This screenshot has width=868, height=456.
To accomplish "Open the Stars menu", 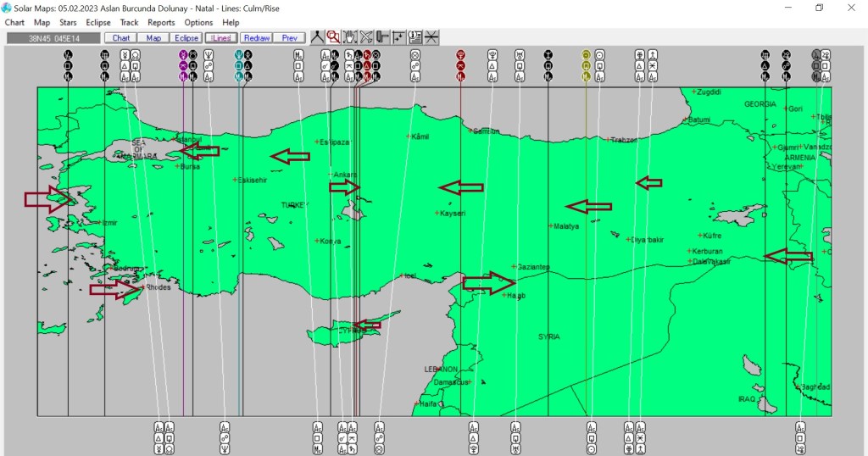I will tap(68, 23).
